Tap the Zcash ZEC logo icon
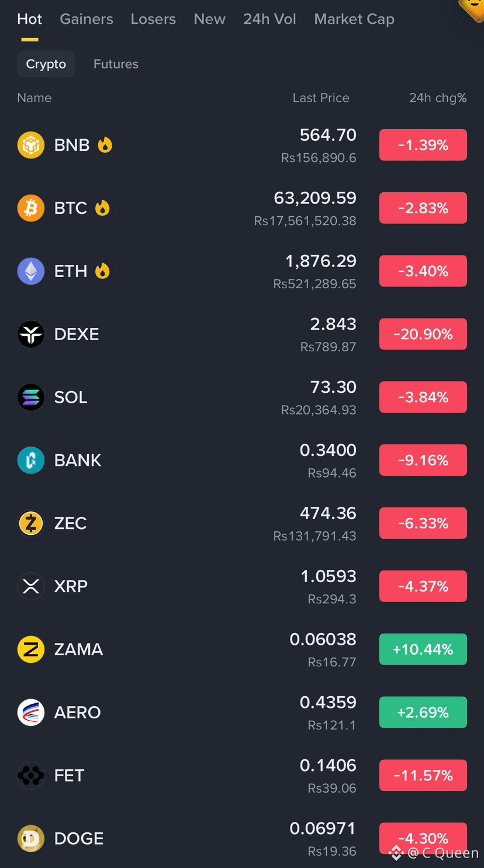 click(x=31, y=523)
